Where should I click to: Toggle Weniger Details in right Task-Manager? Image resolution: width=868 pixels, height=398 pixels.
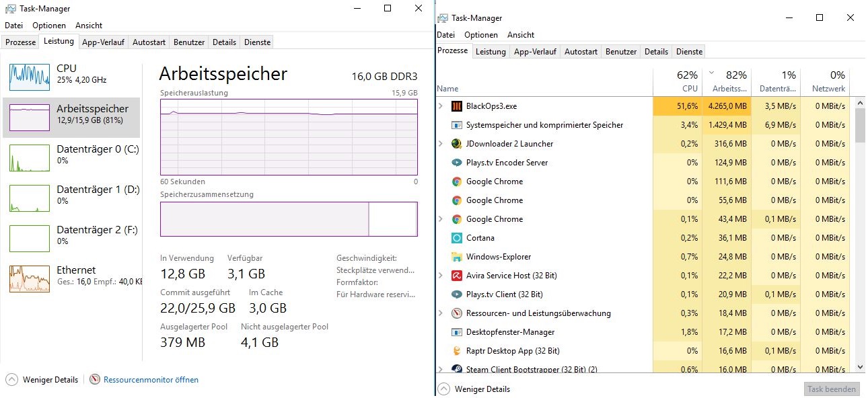pyautogui.click(x=443, y=389)
